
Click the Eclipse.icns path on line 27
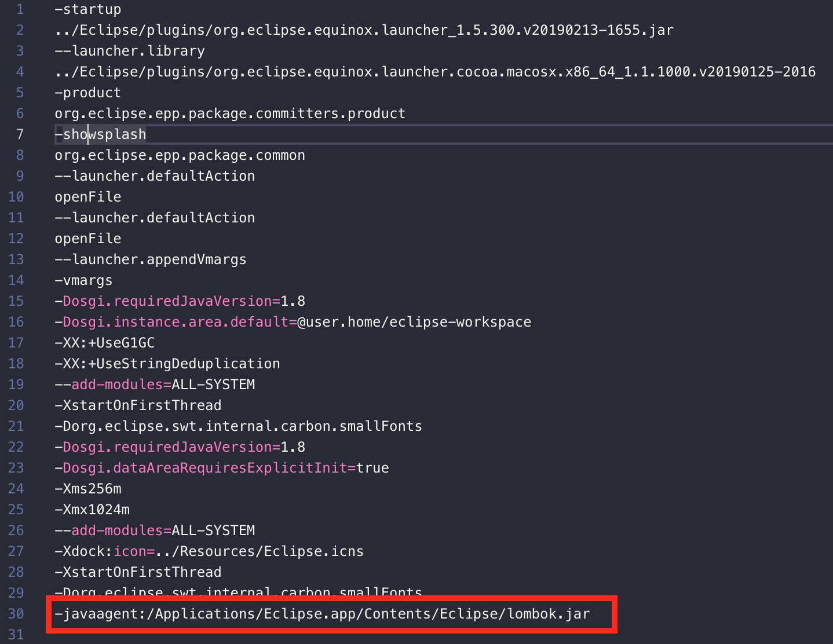(260, 551)
